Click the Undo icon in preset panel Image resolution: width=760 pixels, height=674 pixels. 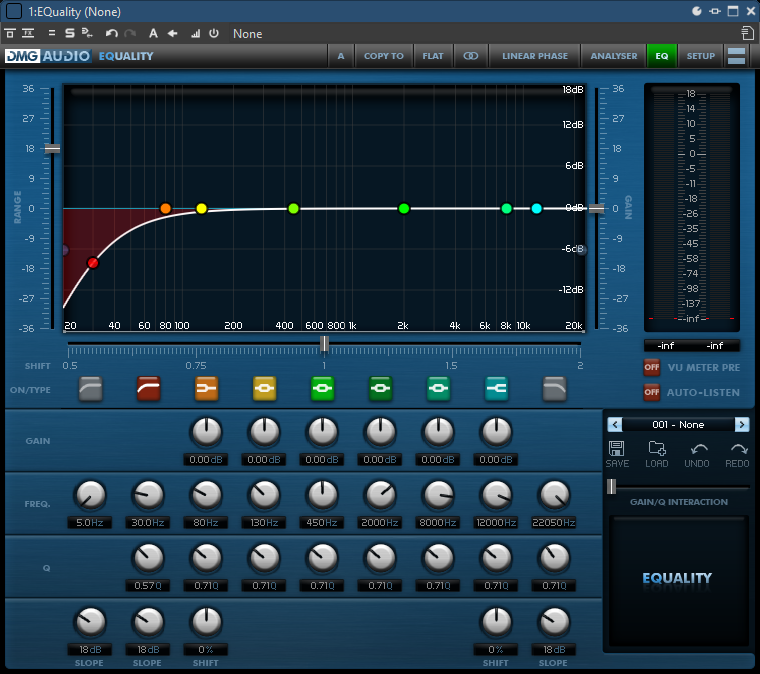[x=698, y=449]
